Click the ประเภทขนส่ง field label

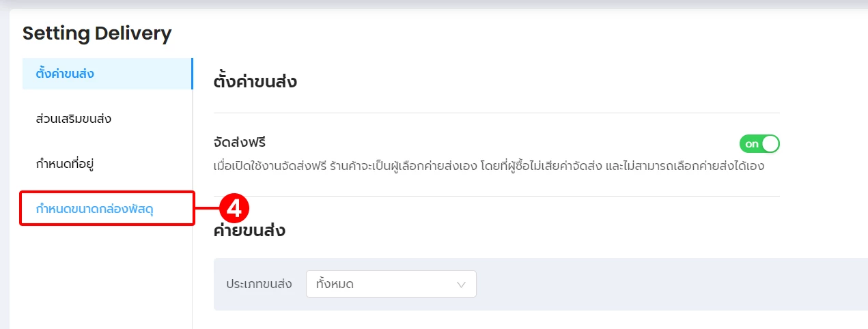coord(259,284)
